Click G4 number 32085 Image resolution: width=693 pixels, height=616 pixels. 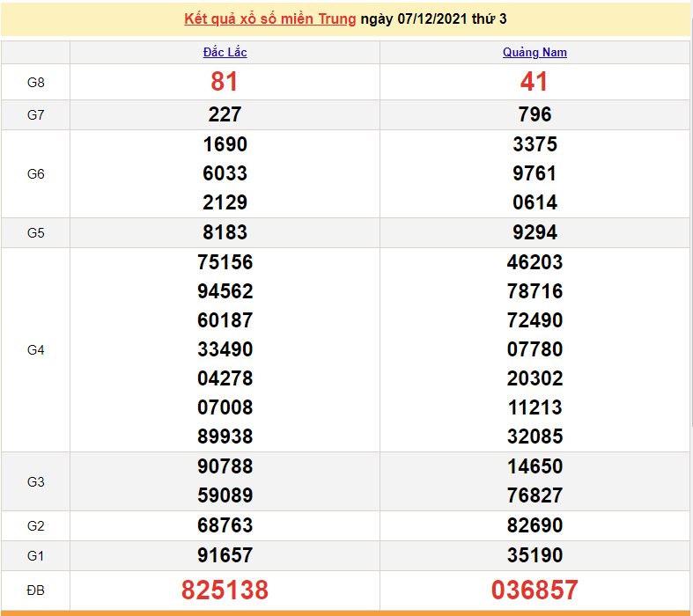(x=534, y=436)
